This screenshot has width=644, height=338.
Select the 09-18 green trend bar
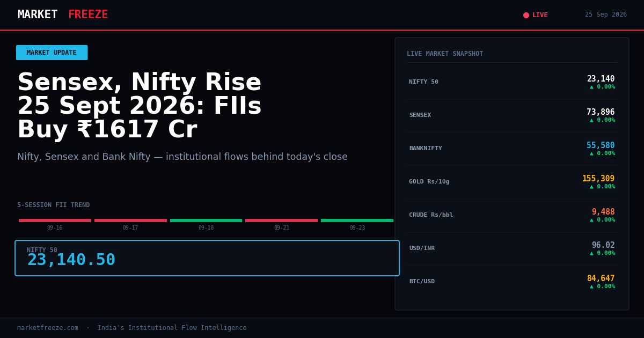[206, 221]
